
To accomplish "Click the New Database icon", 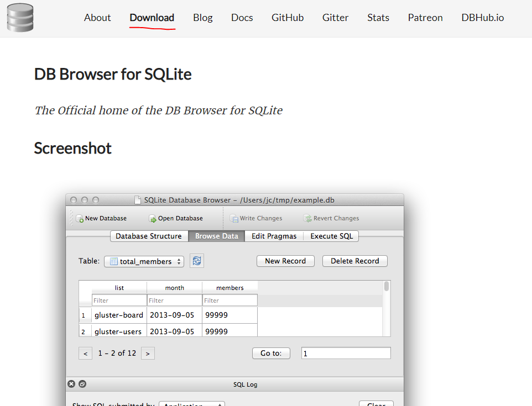I will tap(80, 219).
